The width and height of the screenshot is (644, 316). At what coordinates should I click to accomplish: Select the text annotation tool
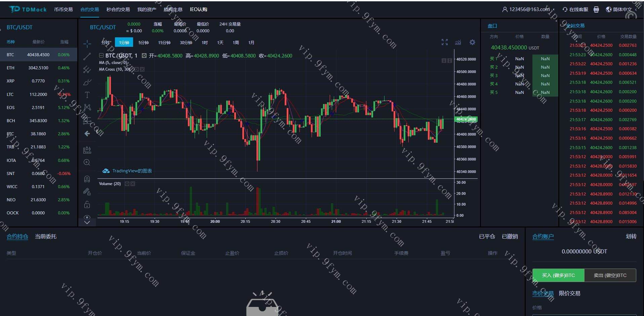click(87, 95)
